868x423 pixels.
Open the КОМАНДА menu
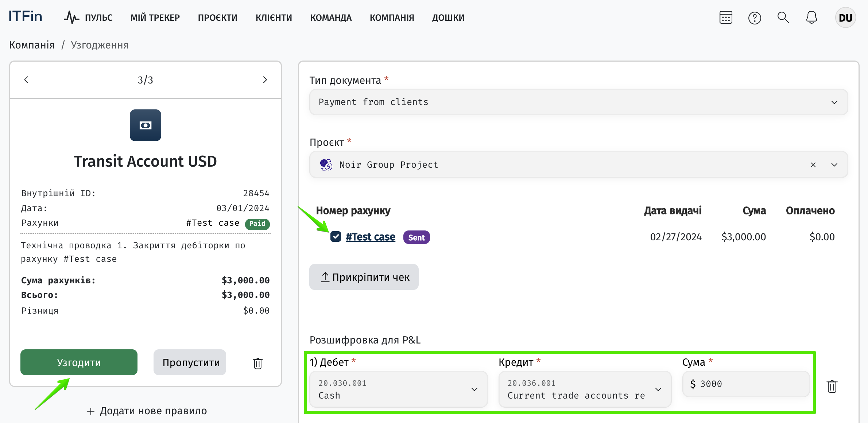coord(331,18)
